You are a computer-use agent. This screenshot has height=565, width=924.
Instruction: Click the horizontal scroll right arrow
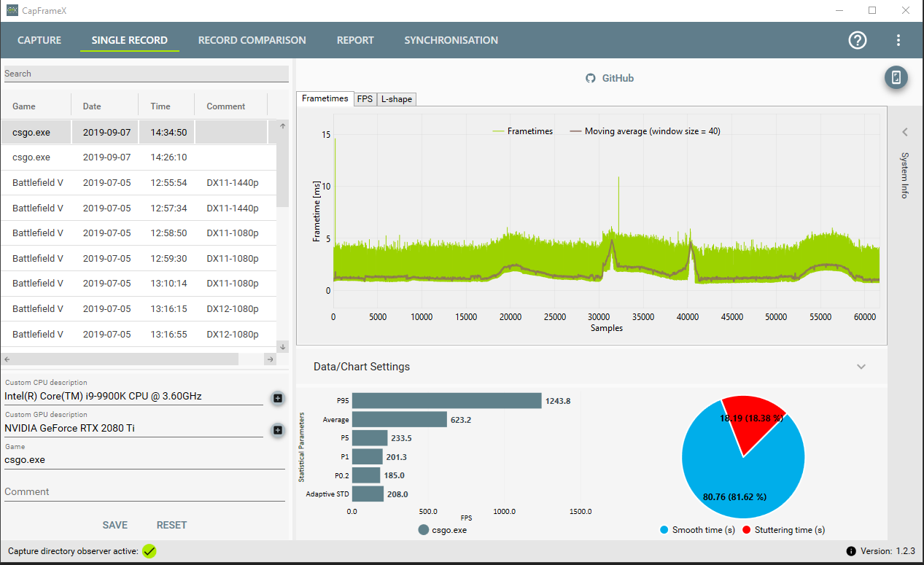tap(270, 359)
